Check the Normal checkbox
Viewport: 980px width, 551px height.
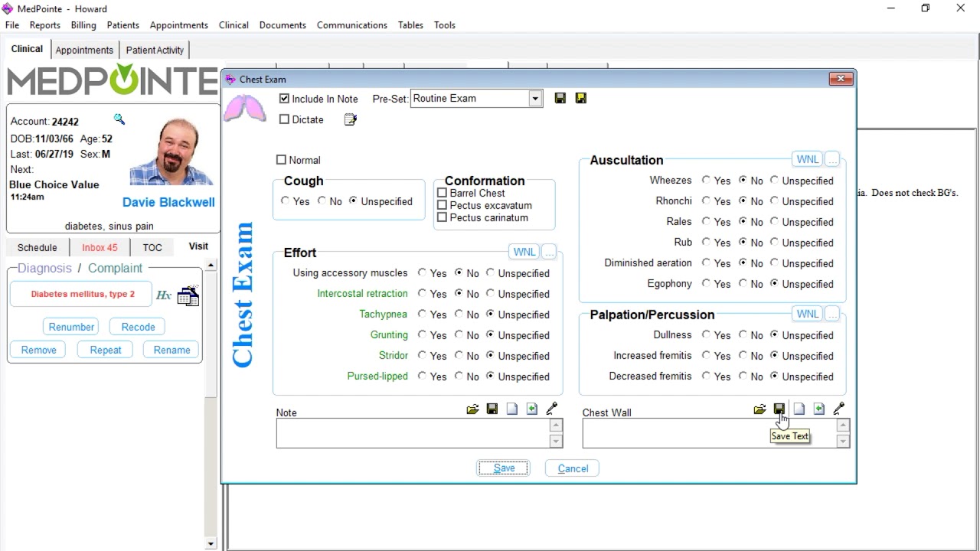pyautogui.click(x=281, y=160)
